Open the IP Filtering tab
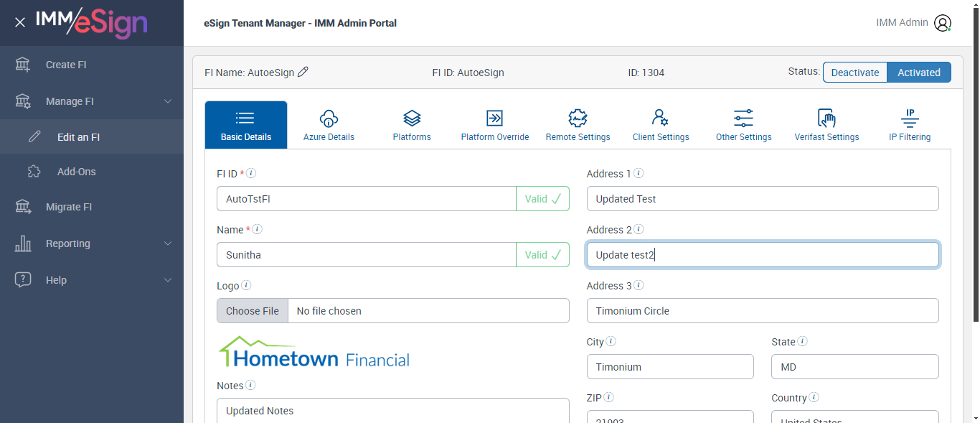 click(910, 125)
